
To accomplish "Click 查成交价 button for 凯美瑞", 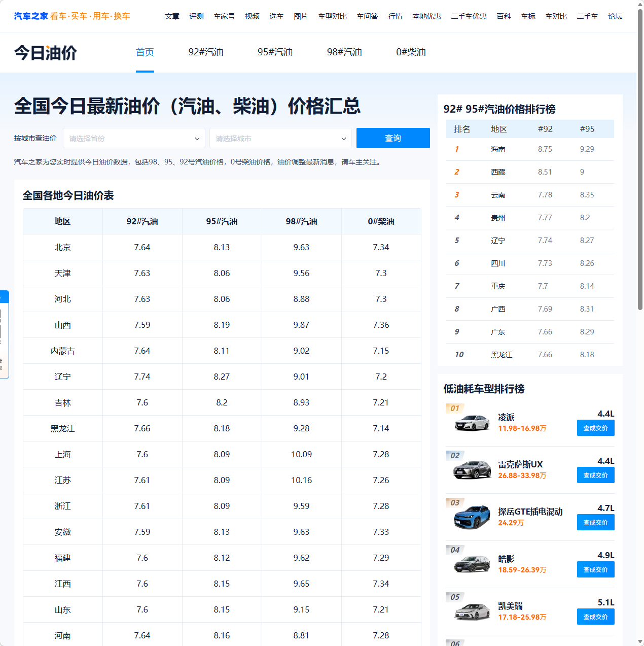I will tap(595, 617).
